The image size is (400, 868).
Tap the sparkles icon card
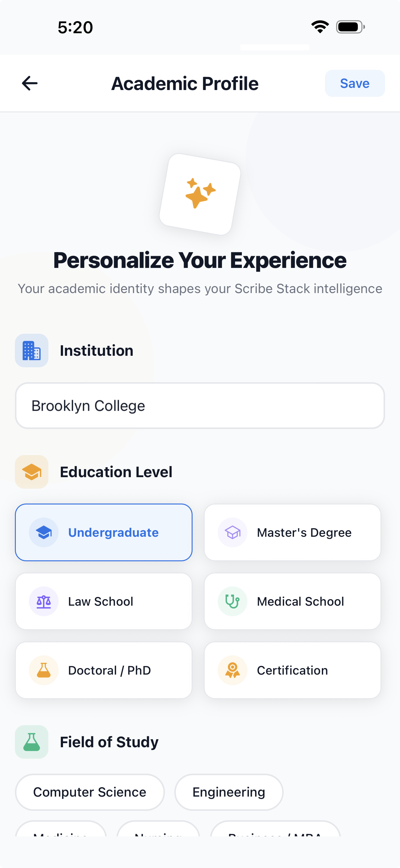[x=200, y=194]
